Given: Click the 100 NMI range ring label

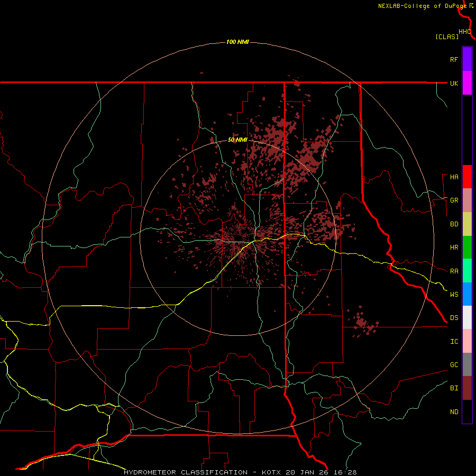Looking at the screenshot, I should 237,42.
